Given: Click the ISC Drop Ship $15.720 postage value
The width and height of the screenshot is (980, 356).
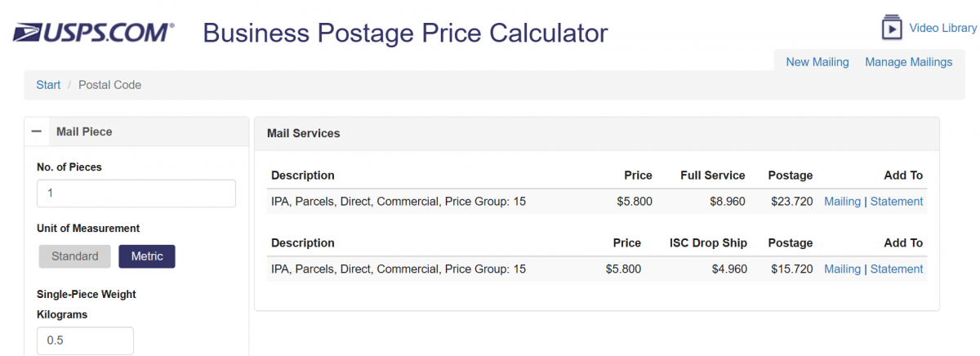Looking at the screenshot, I should click(x=791, y=269).
